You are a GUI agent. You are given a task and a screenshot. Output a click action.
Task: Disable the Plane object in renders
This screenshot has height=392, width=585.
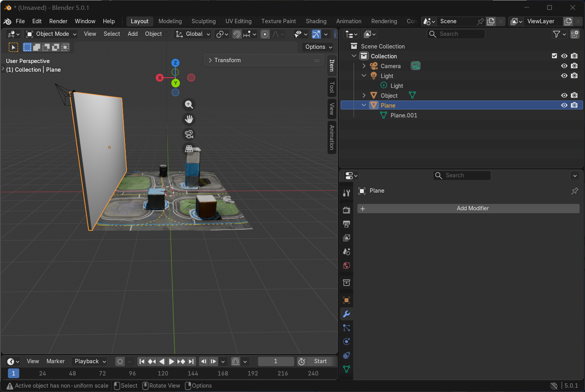pyautogui.click(x=574, y=105)
